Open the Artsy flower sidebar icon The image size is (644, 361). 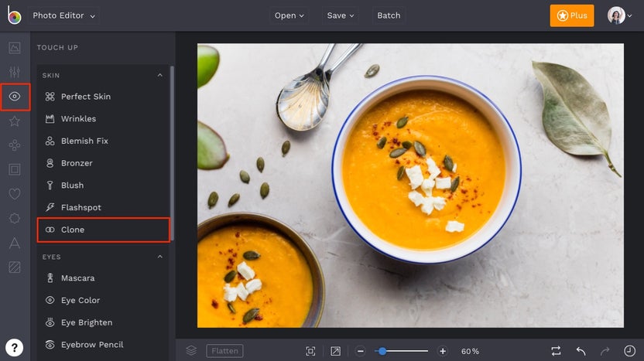point(15,145)
